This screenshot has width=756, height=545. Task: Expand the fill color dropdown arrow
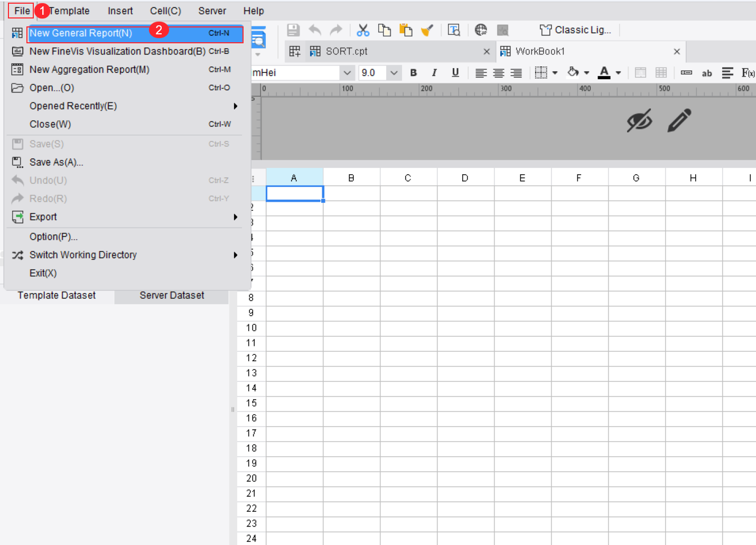pyautogui.click(x=586, y=73)
